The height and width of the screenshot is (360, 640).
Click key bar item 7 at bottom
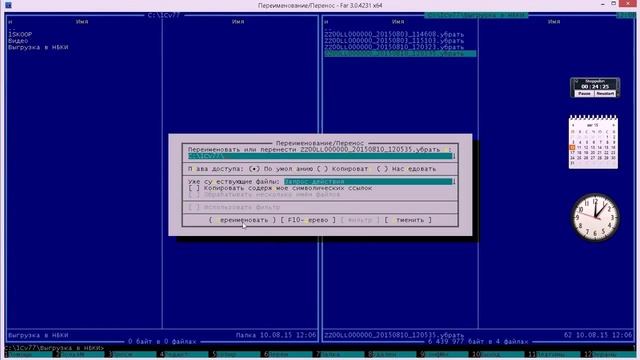click(x=340, y=354)
